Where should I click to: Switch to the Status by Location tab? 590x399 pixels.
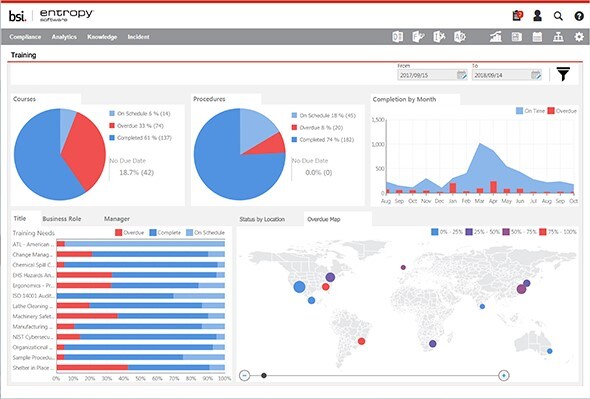(x=262, y=219)
